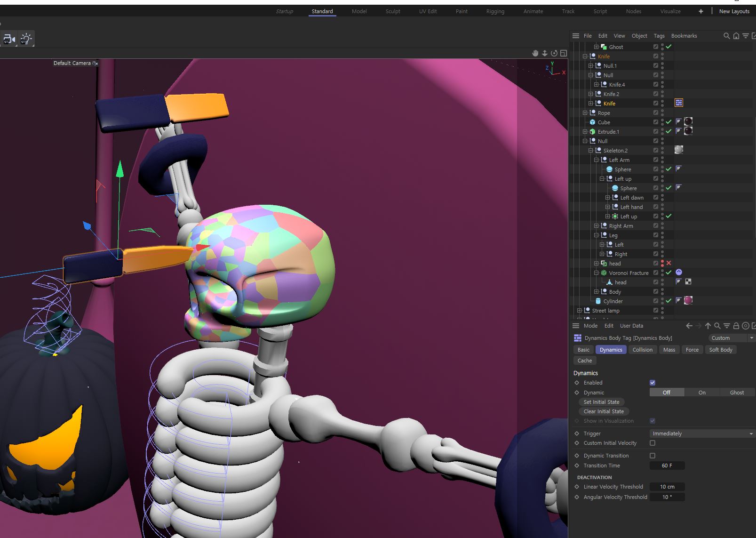Open the Custom preset dropdown

(x=731, y=338)
